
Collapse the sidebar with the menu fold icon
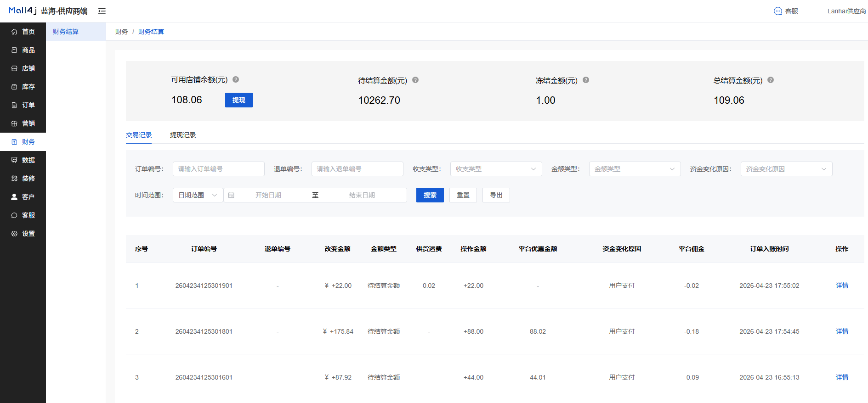pos(102,11)
